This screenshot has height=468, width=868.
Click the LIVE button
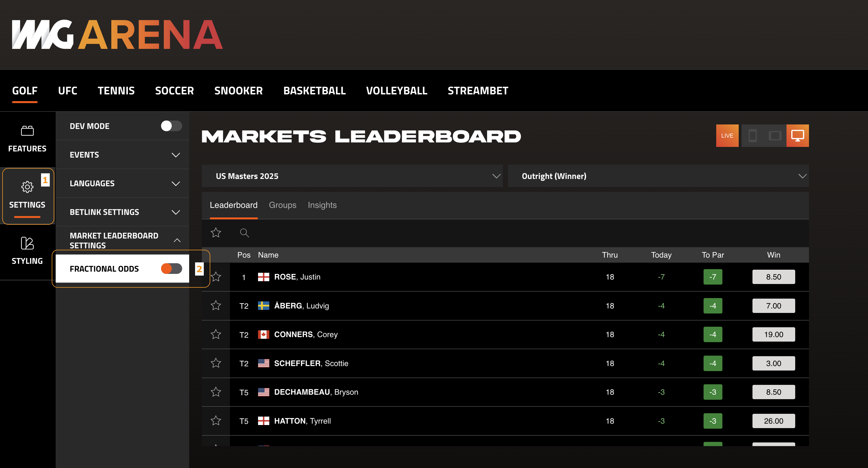[x=727, y=136]
